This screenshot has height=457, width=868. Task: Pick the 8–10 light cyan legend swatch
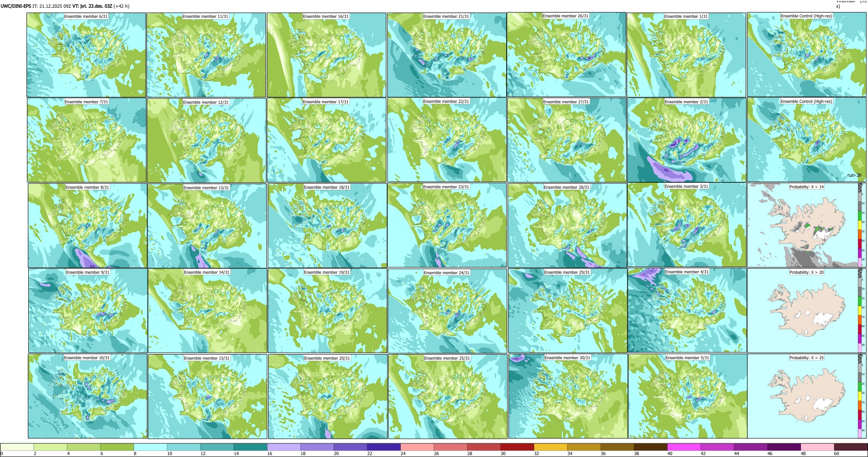tap(150, 447)
